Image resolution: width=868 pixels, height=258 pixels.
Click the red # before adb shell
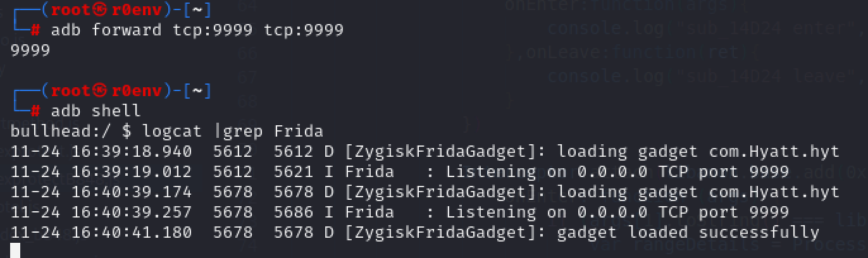[35, 111]
